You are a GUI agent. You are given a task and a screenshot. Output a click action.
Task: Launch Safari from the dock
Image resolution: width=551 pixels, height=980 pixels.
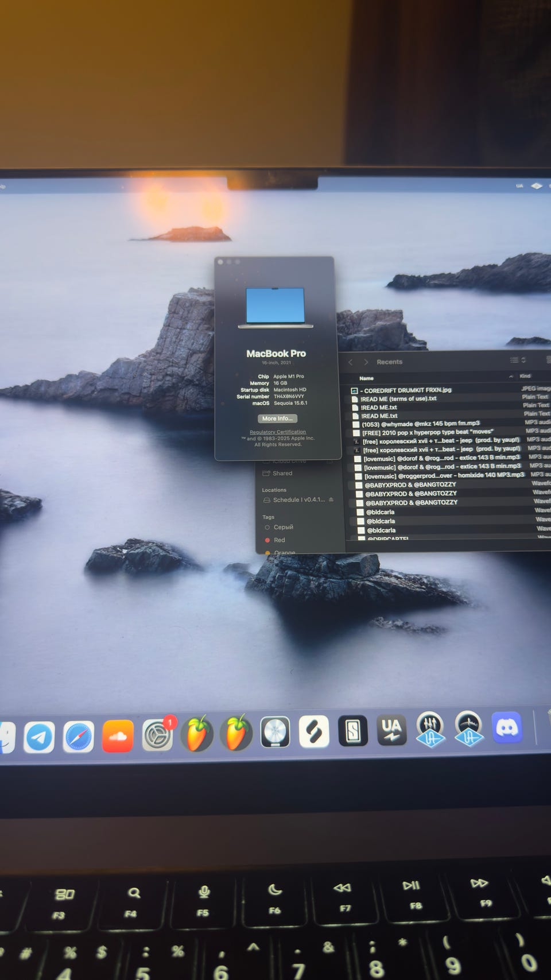click(x=79, y=737)
